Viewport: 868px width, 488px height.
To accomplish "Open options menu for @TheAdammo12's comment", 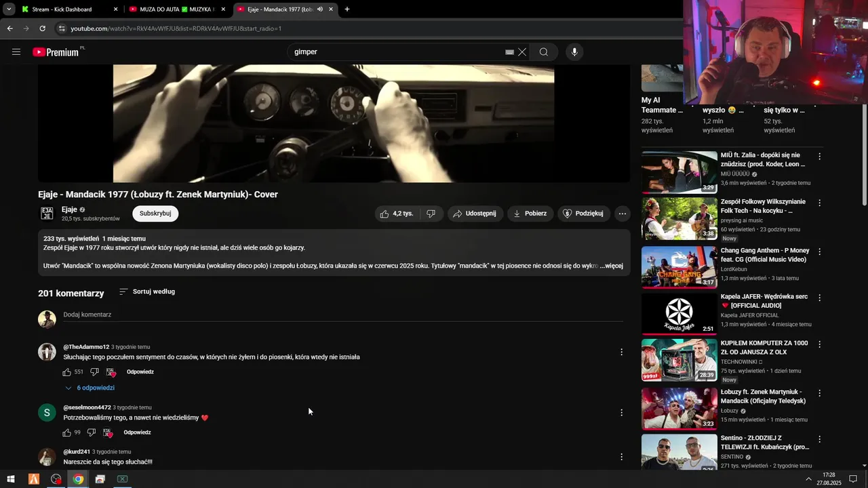I will pos(621,352).
